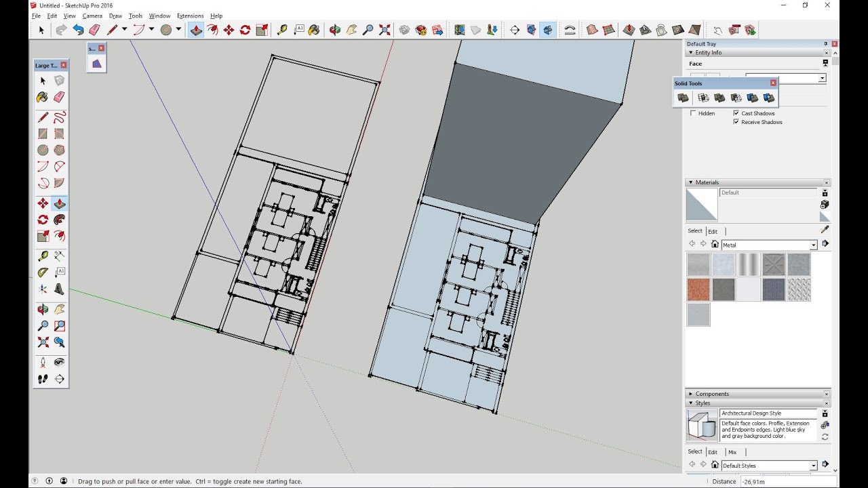Screen dimensions: 868x488
Task: Switch to the Styles Mix tab
Action: (732, 452)
